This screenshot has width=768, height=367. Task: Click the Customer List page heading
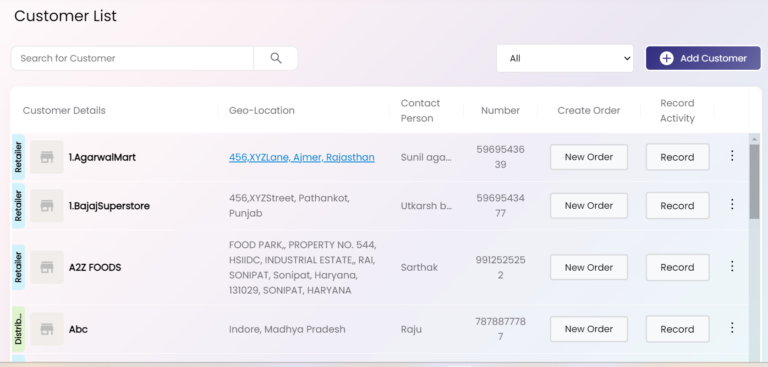pyautogui.click(x=66, y=16)
